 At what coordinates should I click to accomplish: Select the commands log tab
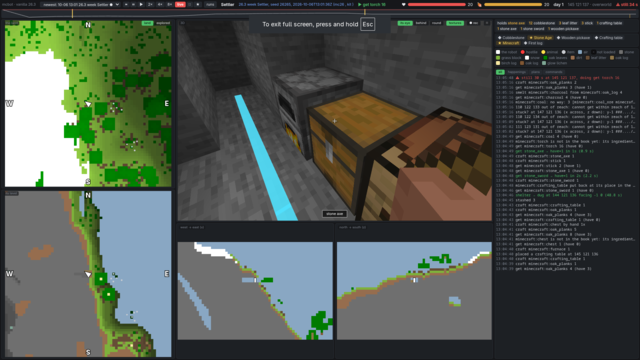554,72
